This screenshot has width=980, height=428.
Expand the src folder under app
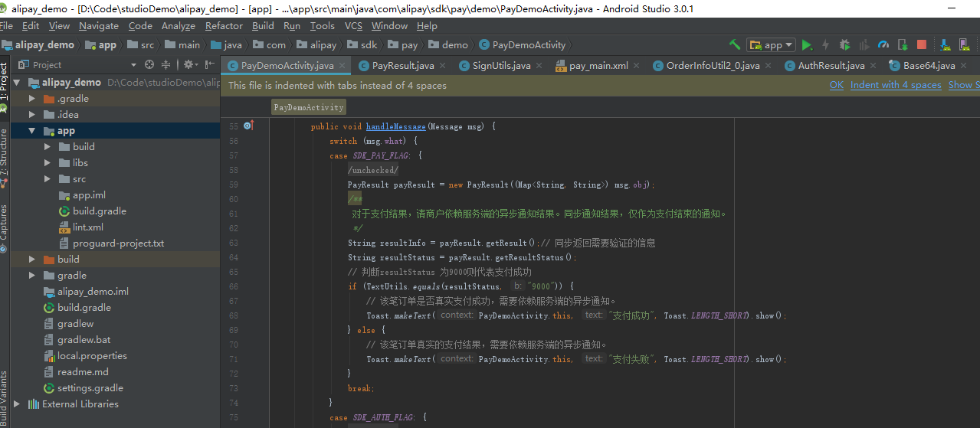(x=48, y=179)
